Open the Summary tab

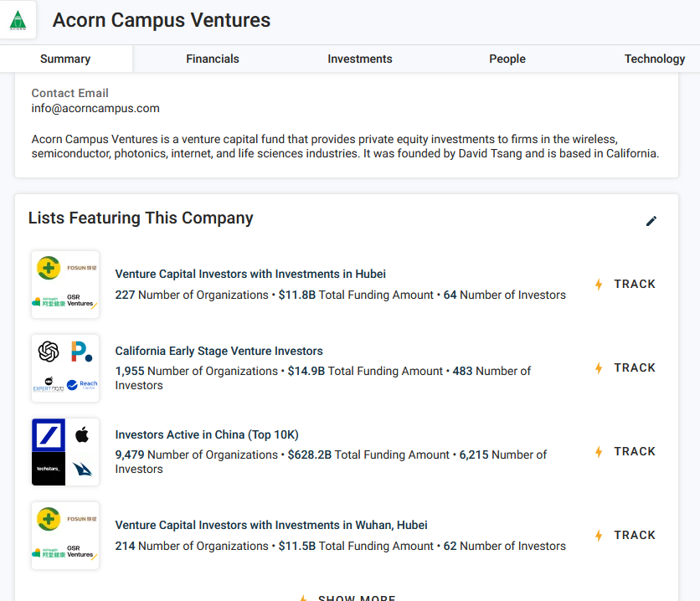point(65,59)
